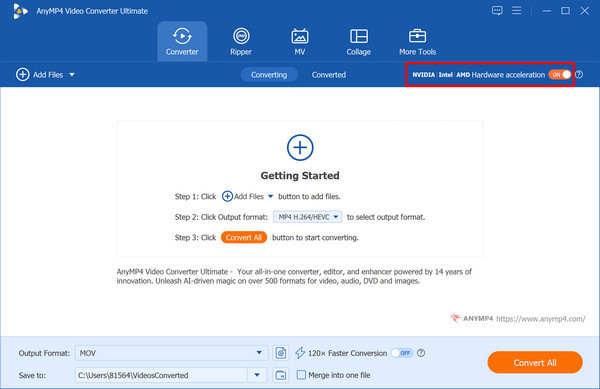This screenshot has width=600, height=389.
Task: Open the output folder icon
Action: pos(281,375)
